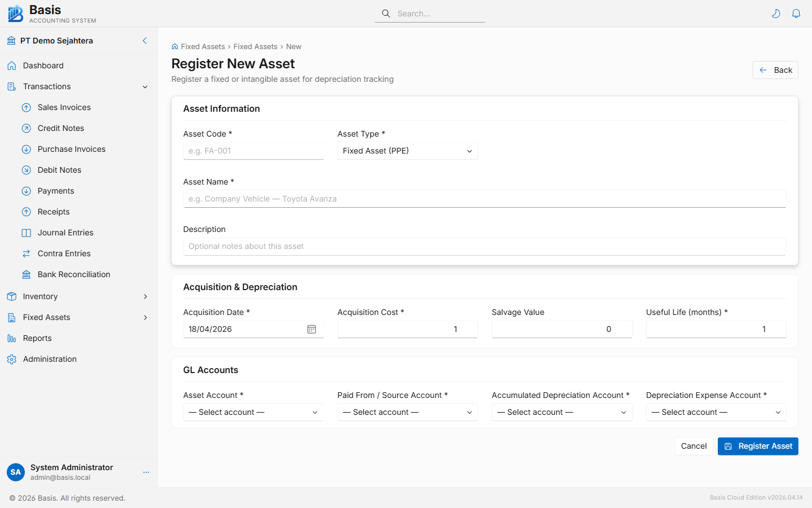The image size is (812, 508).
Task: Open the Depreciation Expense Account selector
Action: coord(716,412)
